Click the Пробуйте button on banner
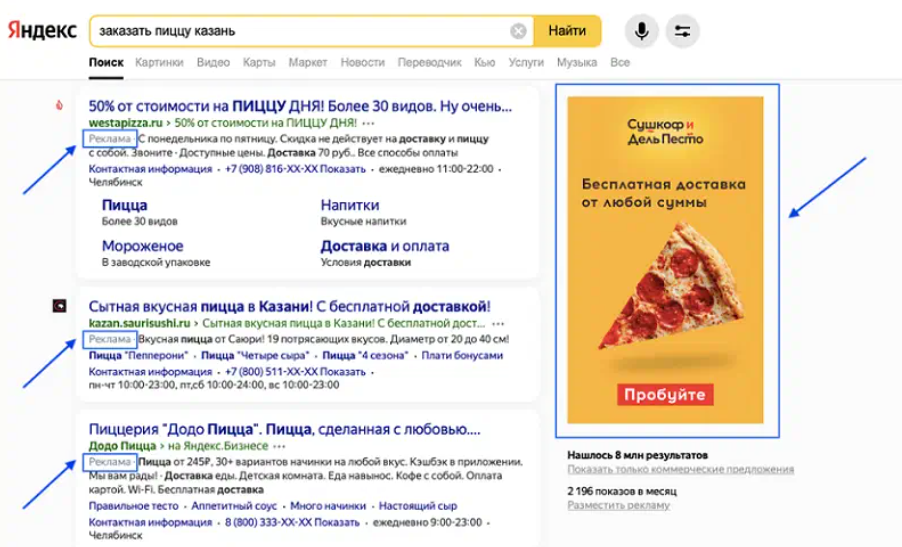Screen dimensions: 902x547 point(665,395)
